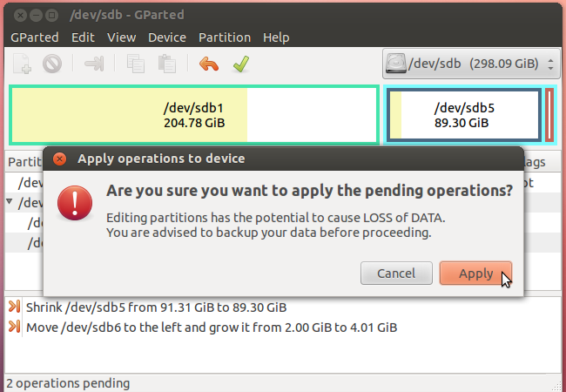Undo the last operation via toolbar arrow

point(209,64)
